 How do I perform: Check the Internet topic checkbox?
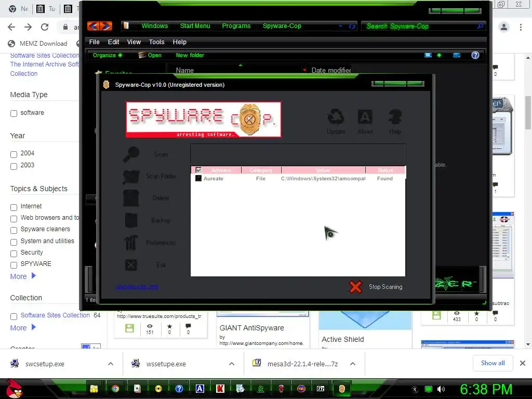coord(14,207)
